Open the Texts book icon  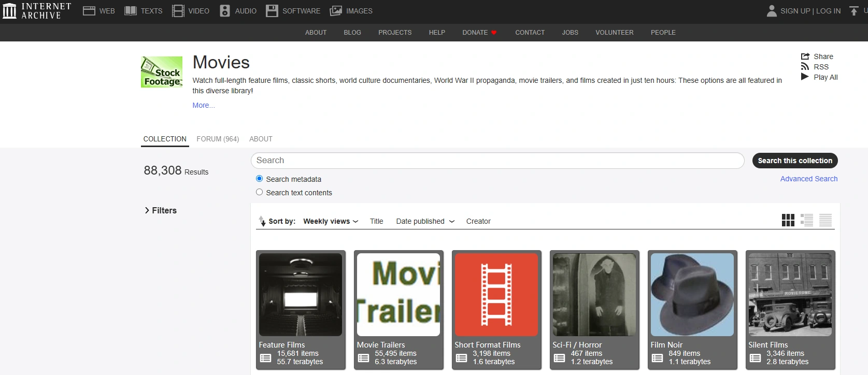131,11
